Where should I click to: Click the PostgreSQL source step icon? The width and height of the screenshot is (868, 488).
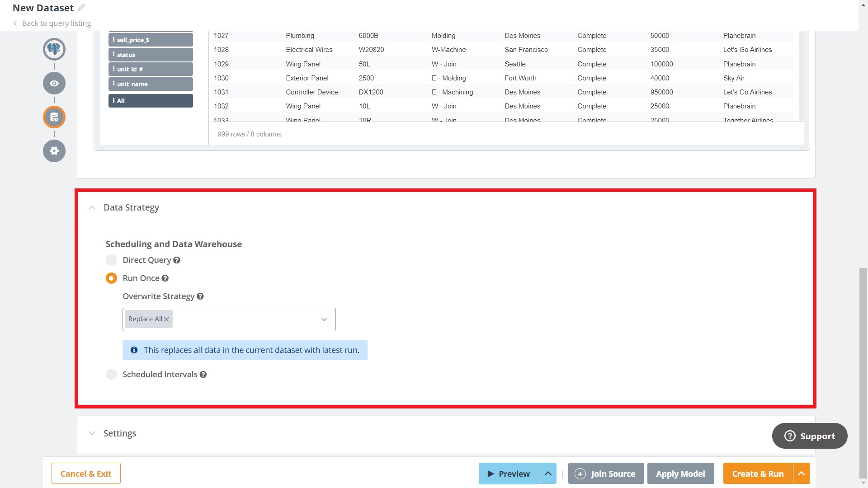54,49
